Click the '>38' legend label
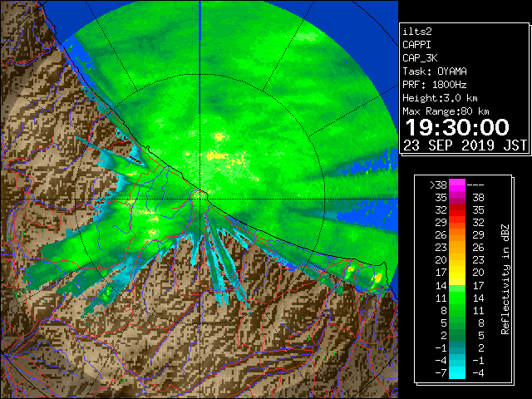Viewport: 532px width, 399px height. pos(438,185)
